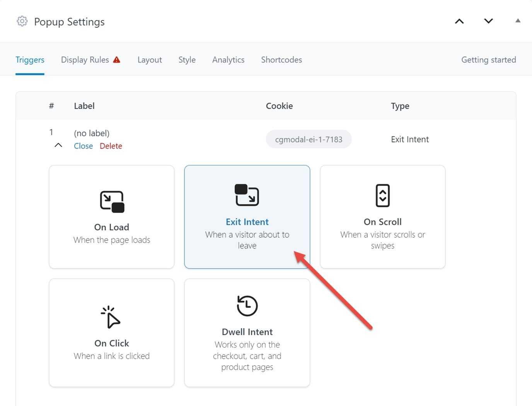The image size is (532, 406).
Task: Click the Dwell Intent clock icon
Action: pyautogui.click(x=247, y=306)
